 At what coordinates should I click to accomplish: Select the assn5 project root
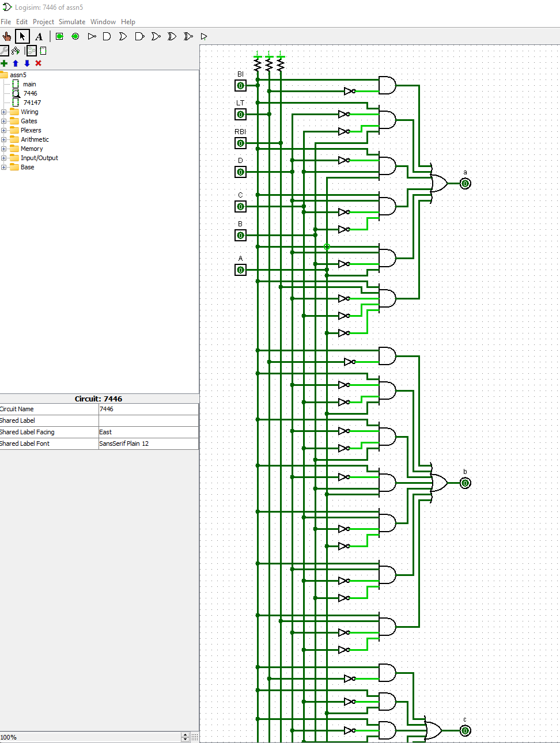(18, 75)
